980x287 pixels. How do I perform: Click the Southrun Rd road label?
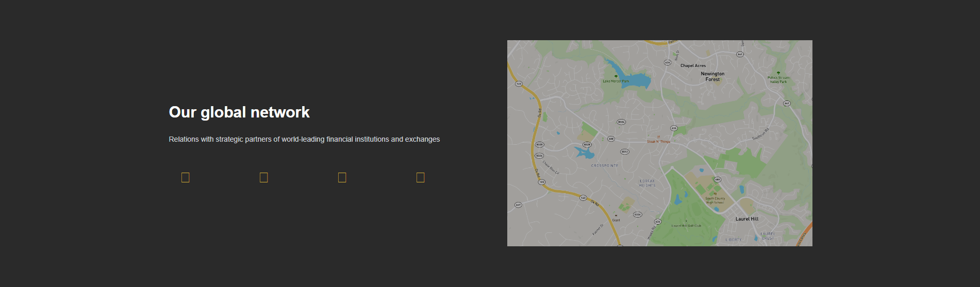(x=760, y=134)
